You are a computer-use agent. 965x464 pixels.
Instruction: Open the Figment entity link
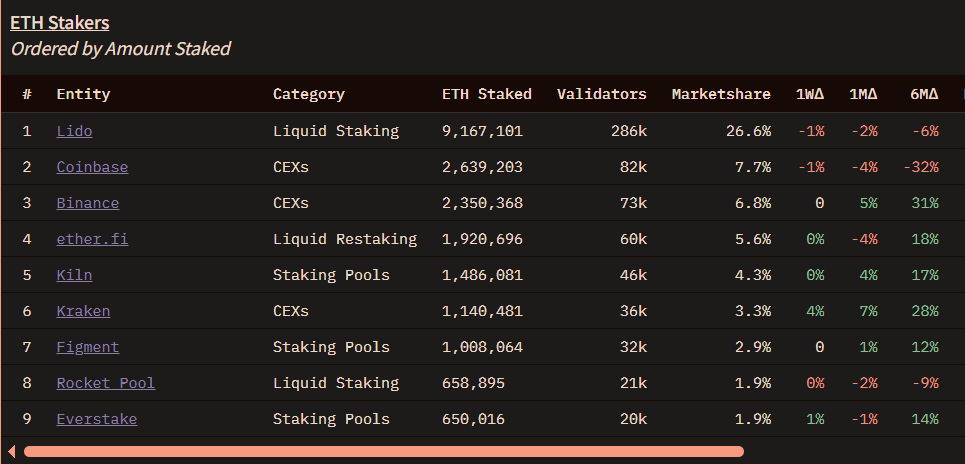click(88, 347)
